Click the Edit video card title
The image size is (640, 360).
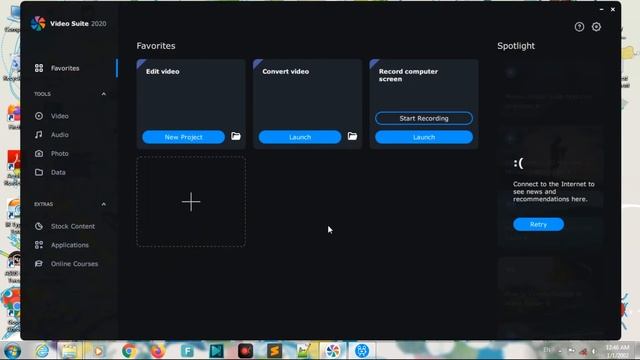coord(163,71)
